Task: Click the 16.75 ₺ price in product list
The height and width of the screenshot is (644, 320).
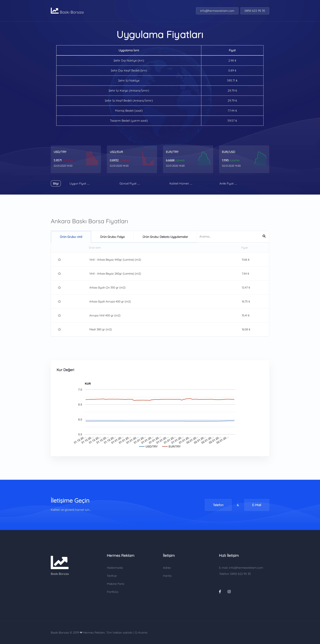Action: 246,301
